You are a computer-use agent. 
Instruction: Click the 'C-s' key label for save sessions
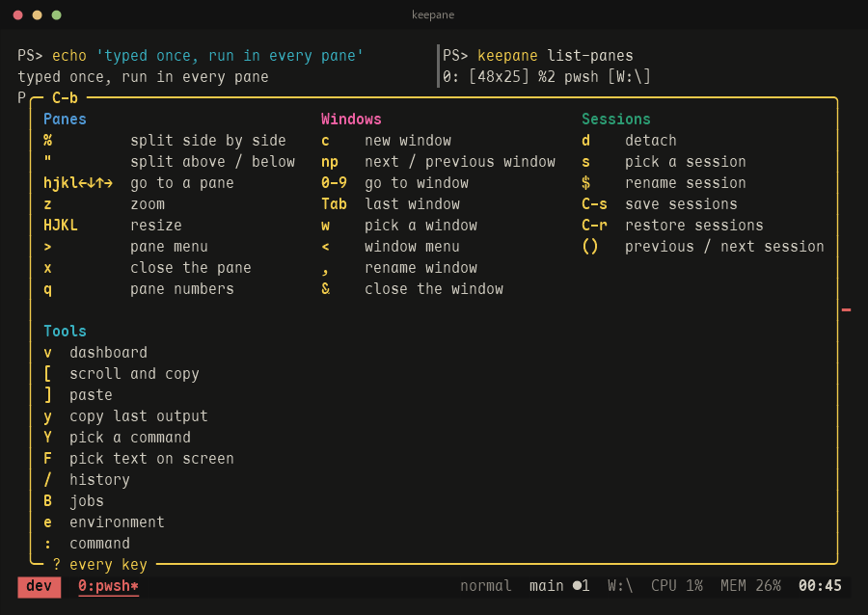(x=594, y=204)
